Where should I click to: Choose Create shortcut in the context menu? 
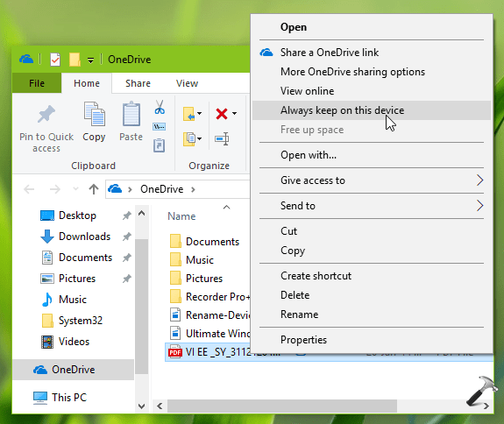tap(372, 276)
